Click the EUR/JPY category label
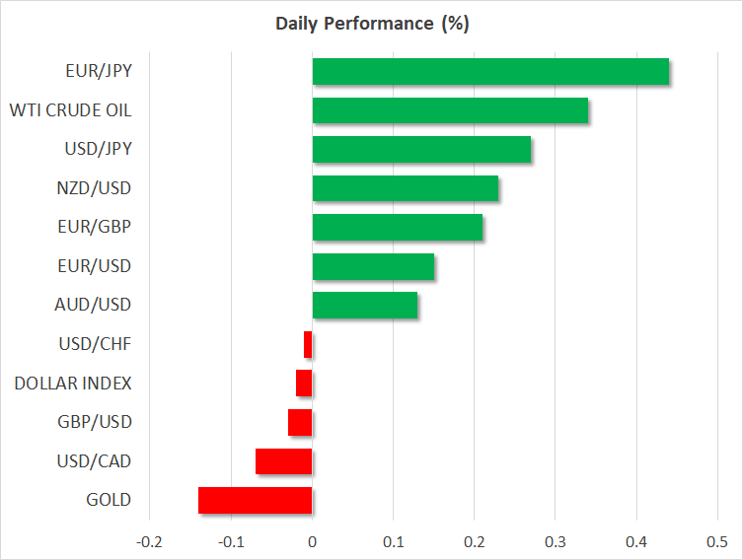Screen dimensions: 743x560 pyautogui.click(x=99, y=72)
